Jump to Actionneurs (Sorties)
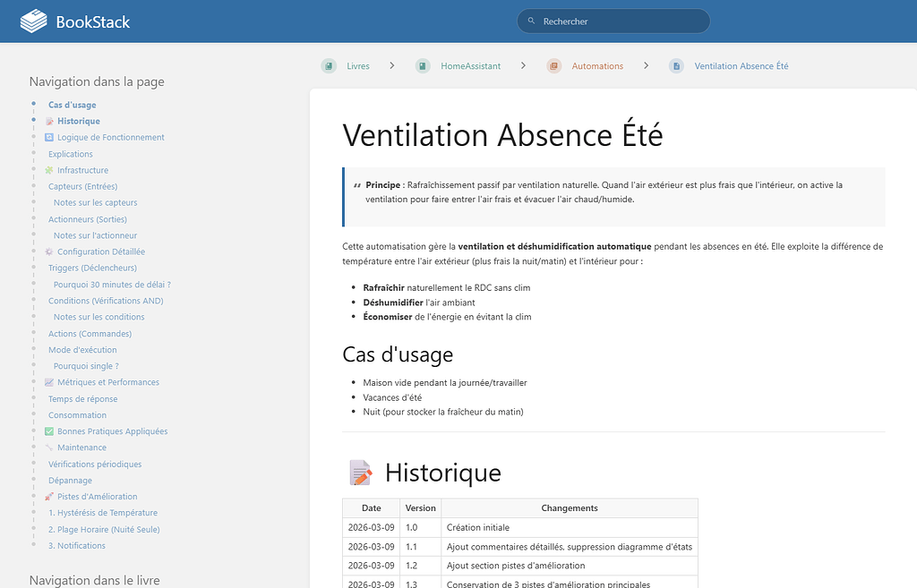This screenshot has width=917, height=588. (x=87, y=219)
